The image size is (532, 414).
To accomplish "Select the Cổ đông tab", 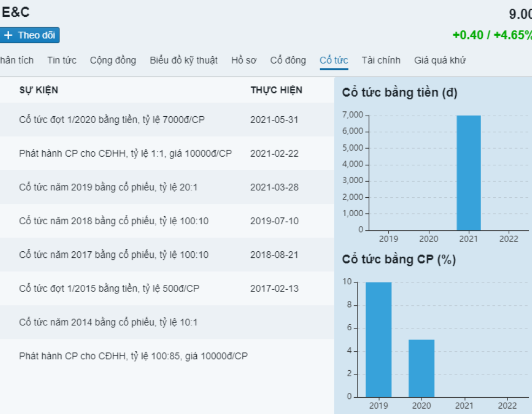I will [288, 60].
